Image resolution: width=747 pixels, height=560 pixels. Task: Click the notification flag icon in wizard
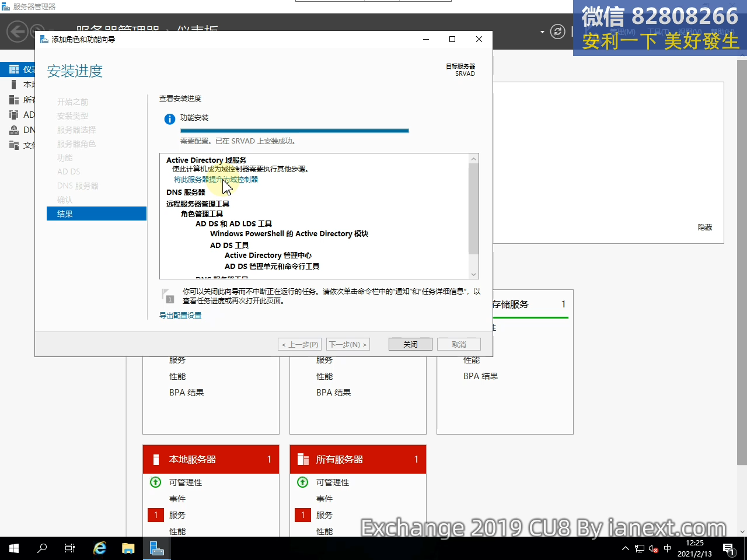coord(168,296)
